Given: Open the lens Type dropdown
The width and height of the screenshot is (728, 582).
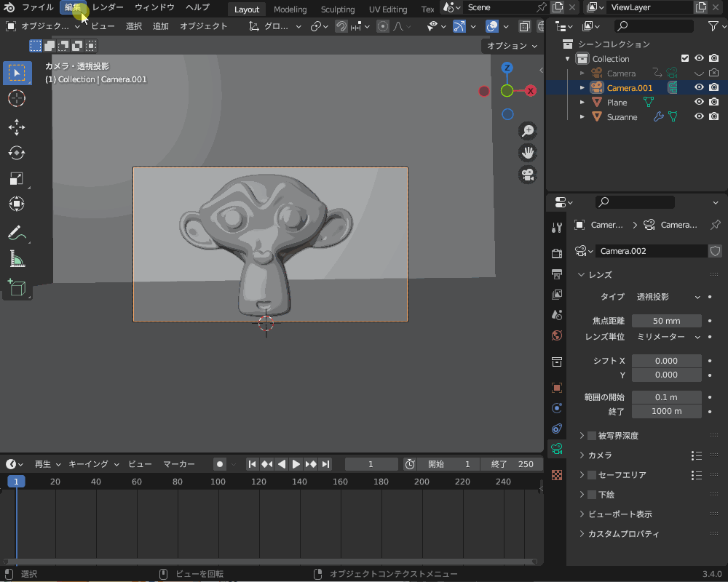Looking at the screenshot, I should pyautogui.click(x=666, y=297).
